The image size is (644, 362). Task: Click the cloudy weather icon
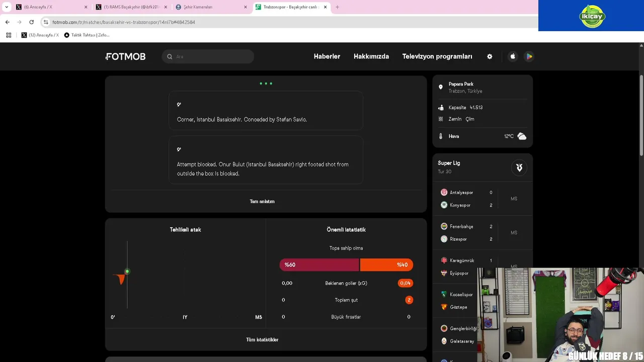(522, 136)
